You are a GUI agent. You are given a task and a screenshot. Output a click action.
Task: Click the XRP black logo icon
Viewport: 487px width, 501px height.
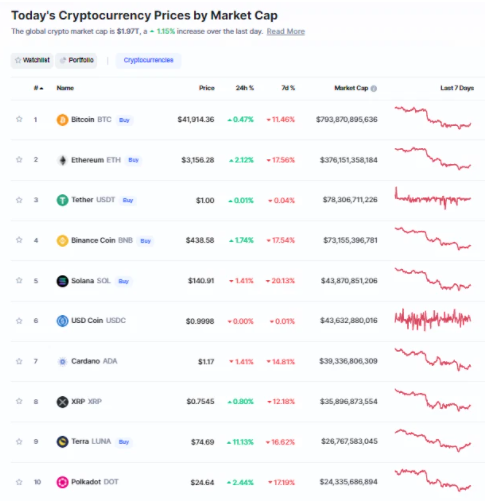click(62, 402)
